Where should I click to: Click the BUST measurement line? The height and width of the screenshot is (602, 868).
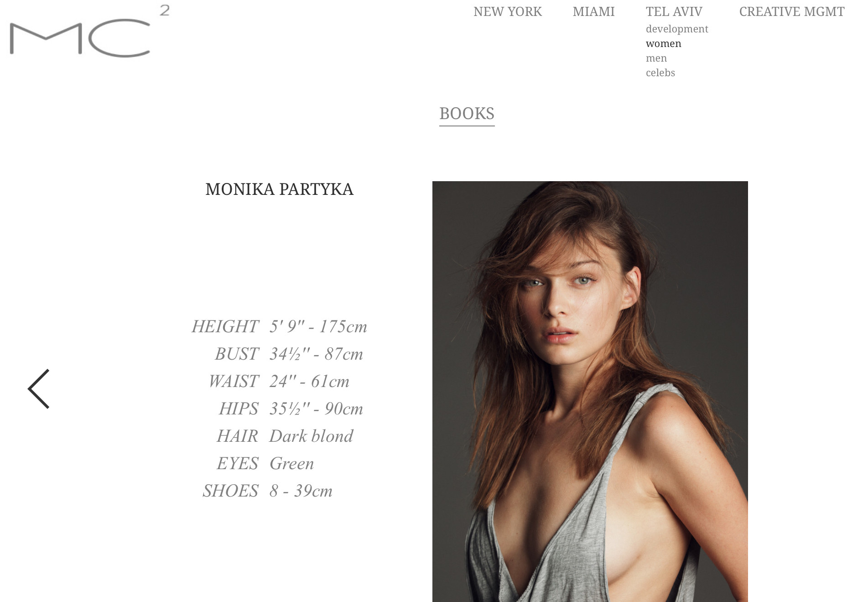tap(289, 354)
